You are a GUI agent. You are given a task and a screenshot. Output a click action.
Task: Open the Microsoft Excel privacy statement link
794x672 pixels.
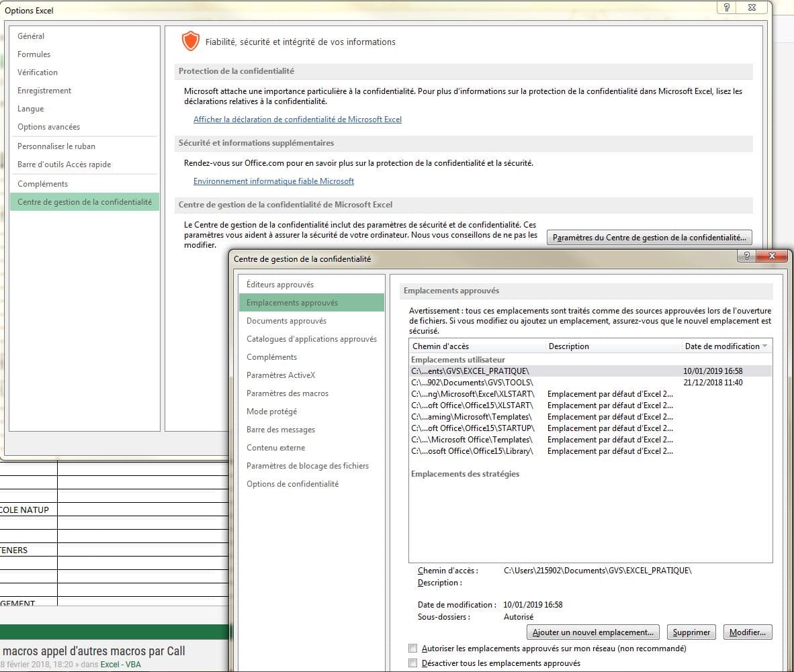(x=297, y=119)
